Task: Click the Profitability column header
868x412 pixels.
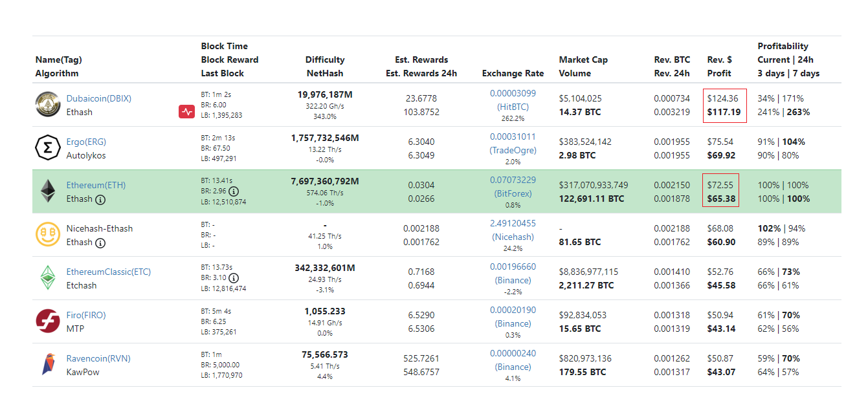Action: click(x=783, y=46)
